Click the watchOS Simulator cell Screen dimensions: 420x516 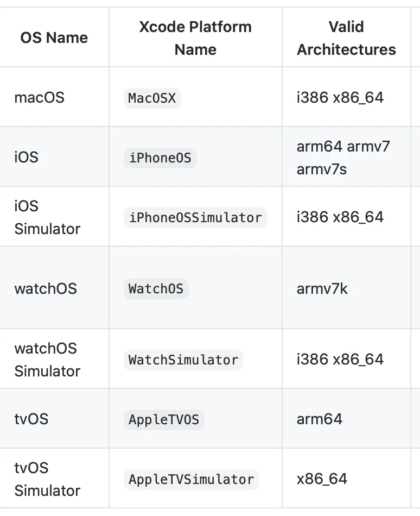pos(47,360)
